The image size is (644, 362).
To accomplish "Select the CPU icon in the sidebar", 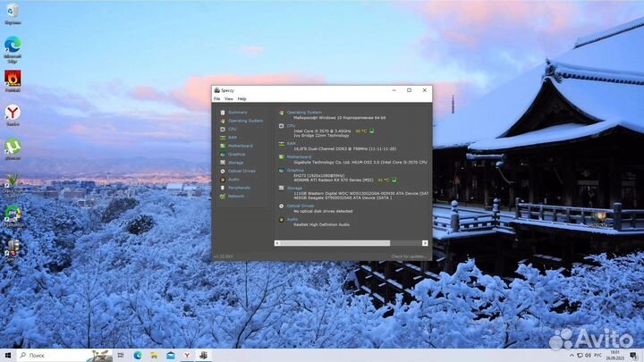I will click(x=223, y=129).
